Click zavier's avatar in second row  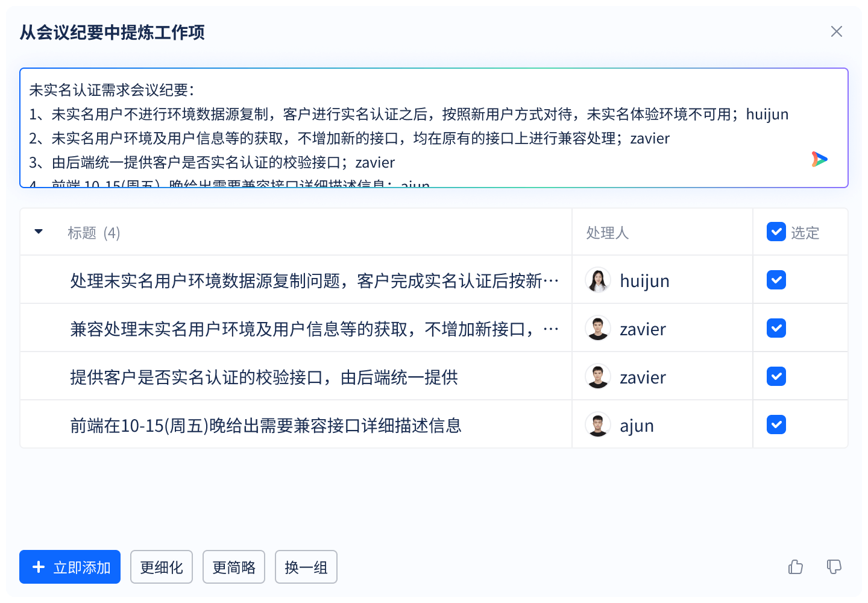click(598, 329)
